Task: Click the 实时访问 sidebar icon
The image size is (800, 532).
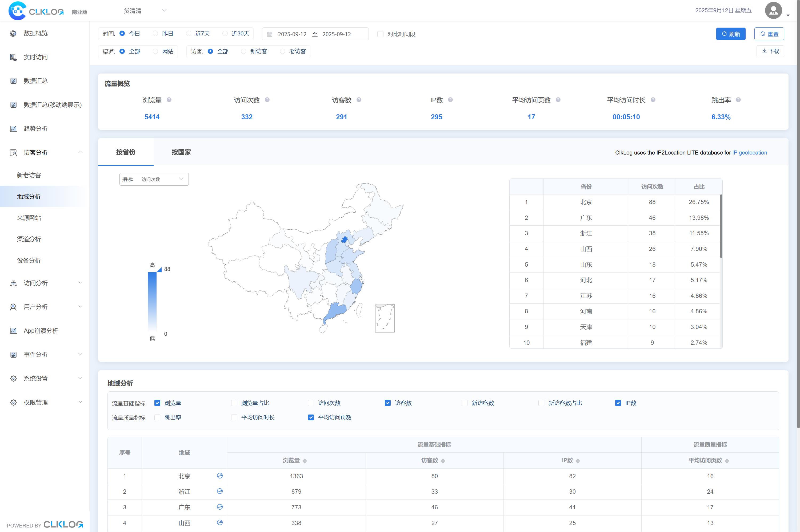Action: [13, 57]
